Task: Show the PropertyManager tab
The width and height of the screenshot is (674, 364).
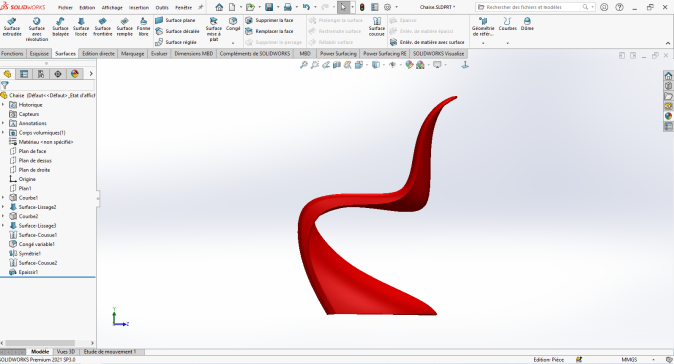Action: coord(24,74)
